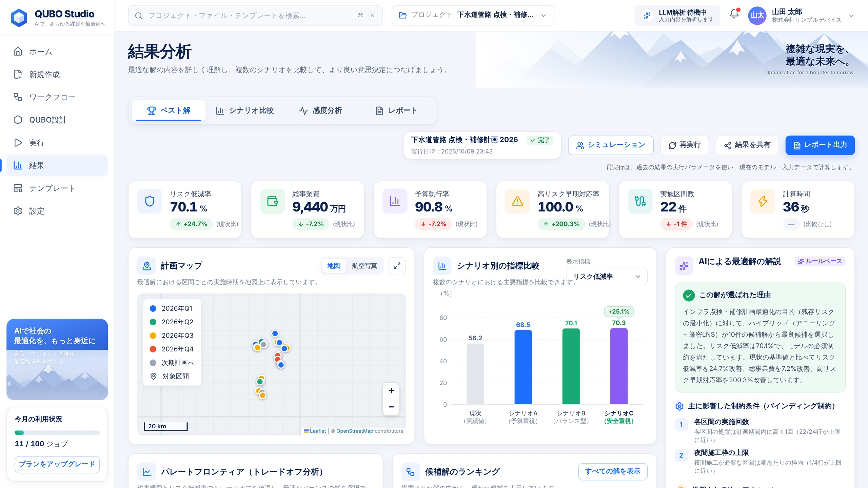This screenshot has height=488, width=868.
Task: Open 設定 in sidebar
Action: (x=57, y=211)
